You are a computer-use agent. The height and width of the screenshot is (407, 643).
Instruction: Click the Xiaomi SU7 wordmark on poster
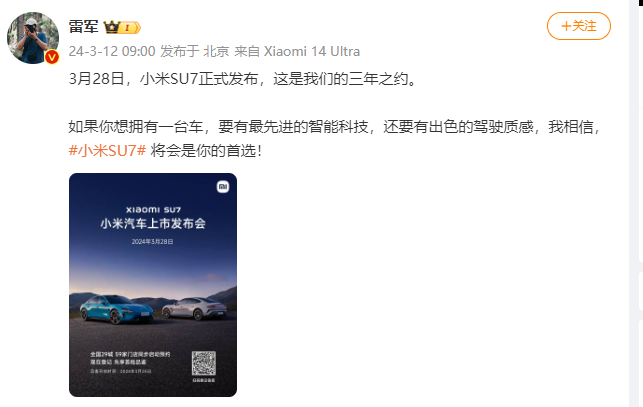tap(153, 210)
